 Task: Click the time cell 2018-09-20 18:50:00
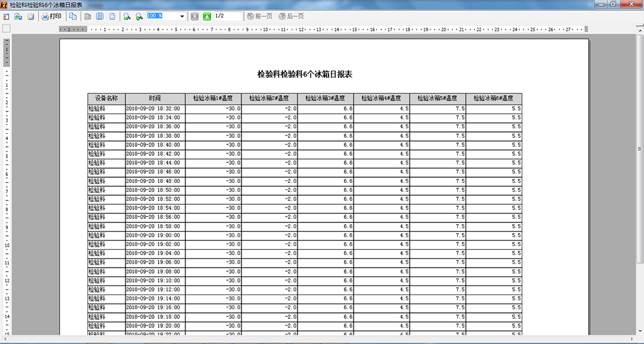coord(155,190)
